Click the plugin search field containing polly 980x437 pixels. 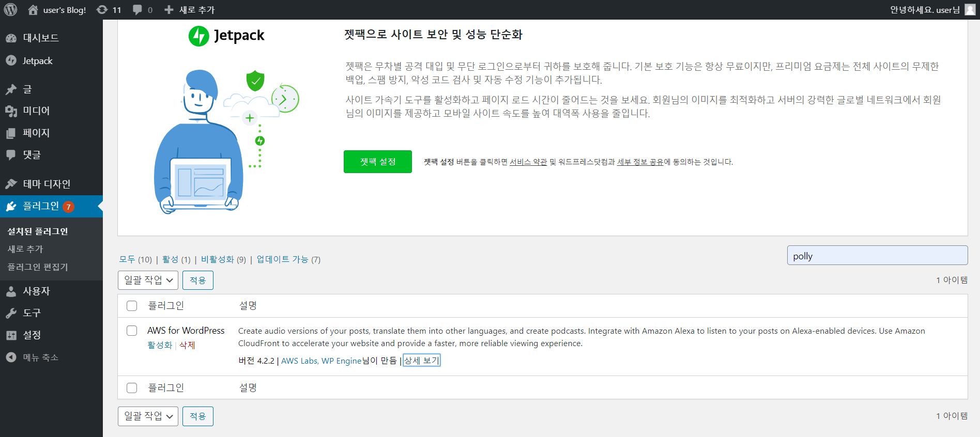point(877,256)
